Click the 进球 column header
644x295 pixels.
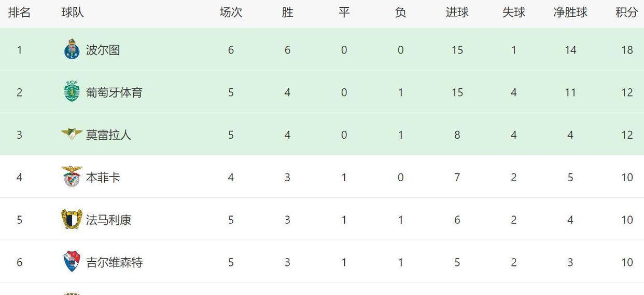click(457, 12)
